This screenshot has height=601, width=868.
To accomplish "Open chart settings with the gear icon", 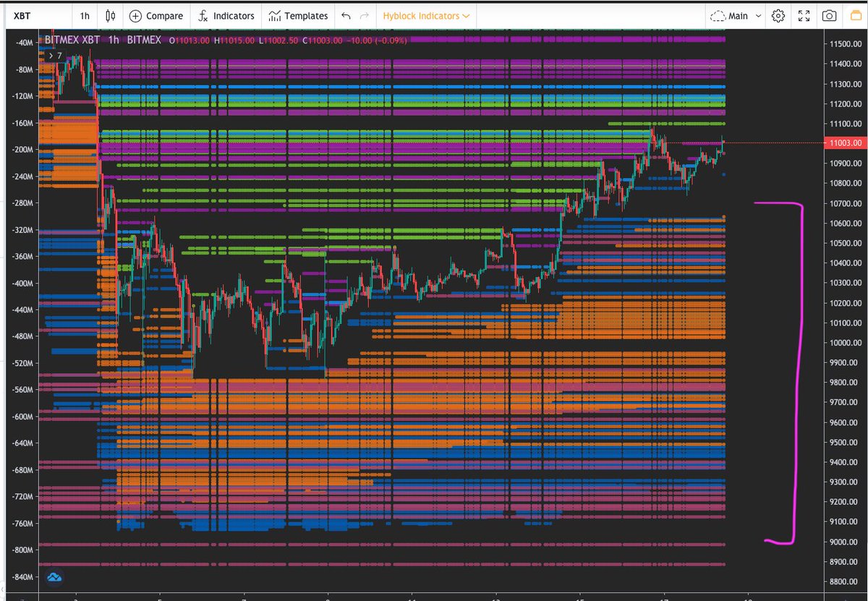I will tap(778, 15).
